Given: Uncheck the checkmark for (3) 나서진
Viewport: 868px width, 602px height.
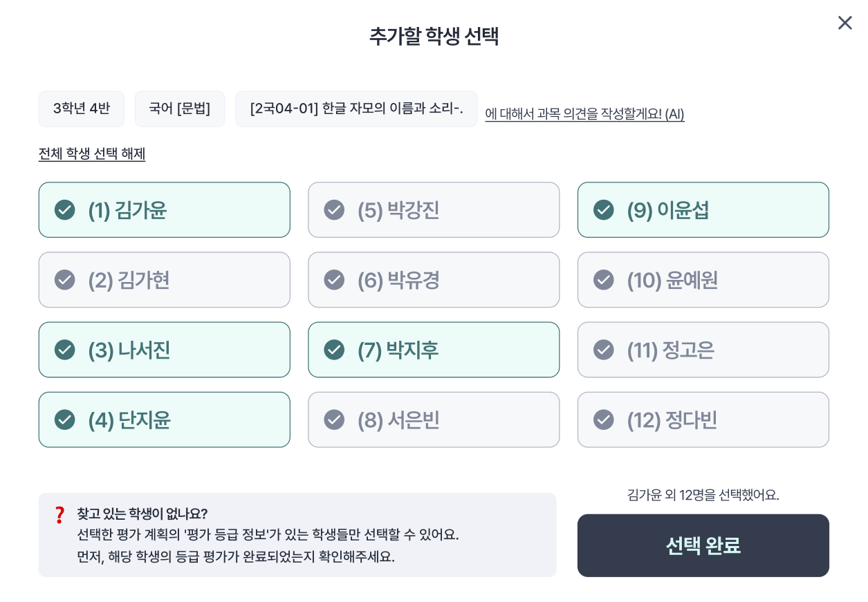Looking at the screenshot, I should coord(65,350).
